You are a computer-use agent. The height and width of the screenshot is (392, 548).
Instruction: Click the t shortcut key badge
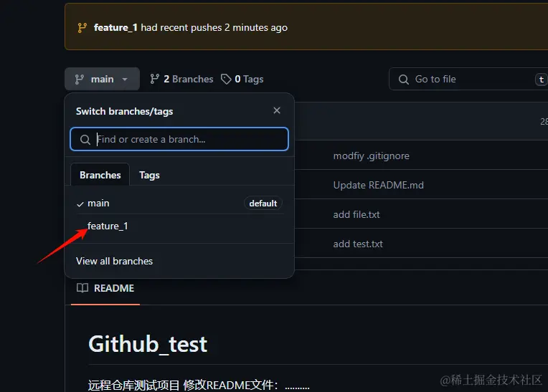541,80
